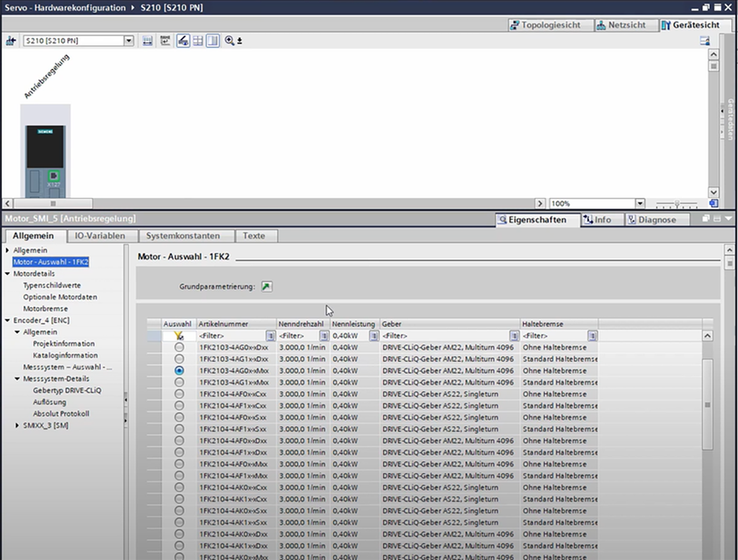Collapse the Motordetails tree node
The height and width of the screenshot is (560, 738).
point(7,274)
